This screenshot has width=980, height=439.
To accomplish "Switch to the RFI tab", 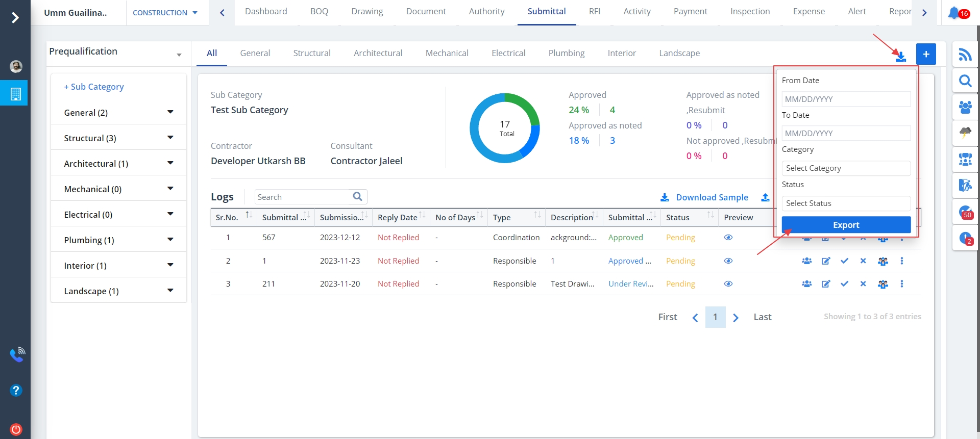I will pyautogui.click(x=594, y=11).
